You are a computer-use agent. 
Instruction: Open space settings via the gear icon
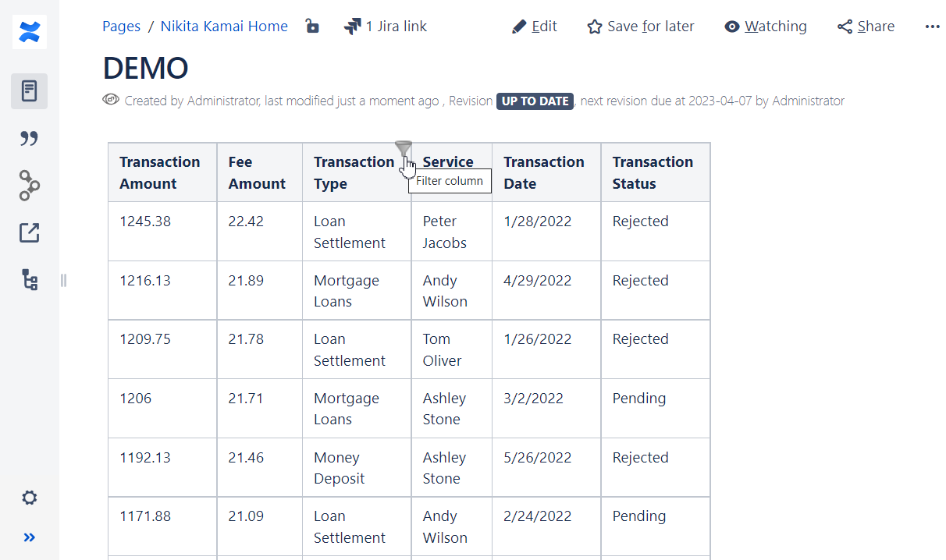click(x=29, y=498)
